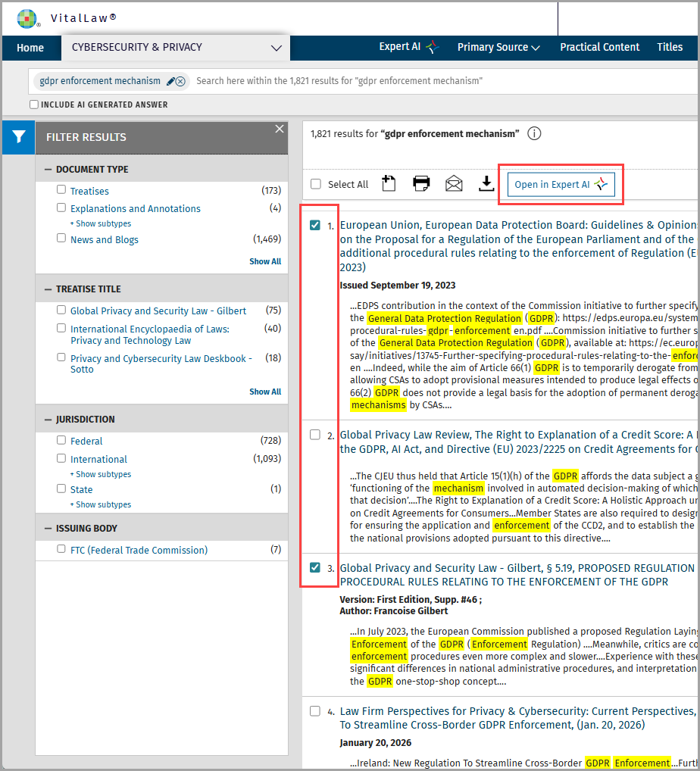Click the save to folder icon

tap(389, 184)
